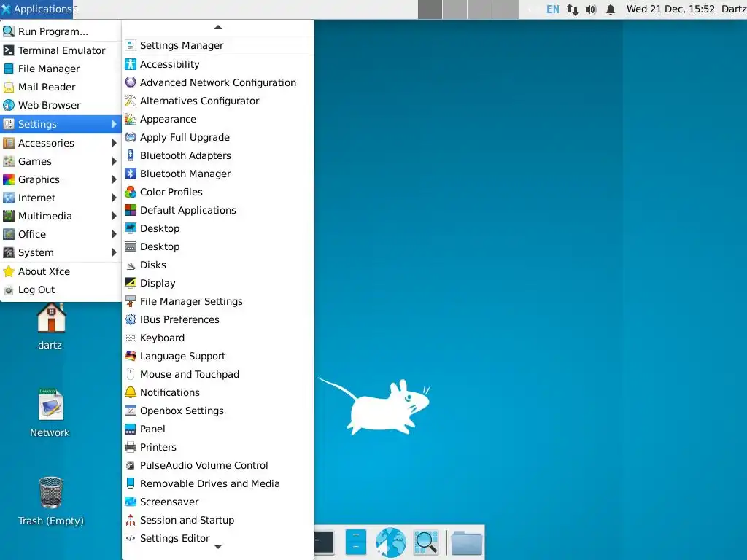Switch to the last workspace in pager
The image size is (747, 560).
506,9
